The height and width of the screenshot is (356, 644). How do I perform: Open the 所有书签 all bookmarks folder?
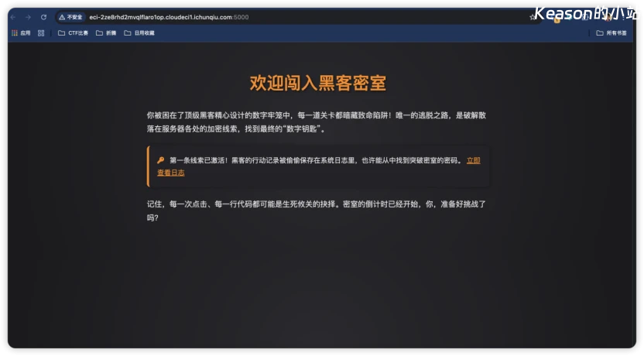coord(611,33)
